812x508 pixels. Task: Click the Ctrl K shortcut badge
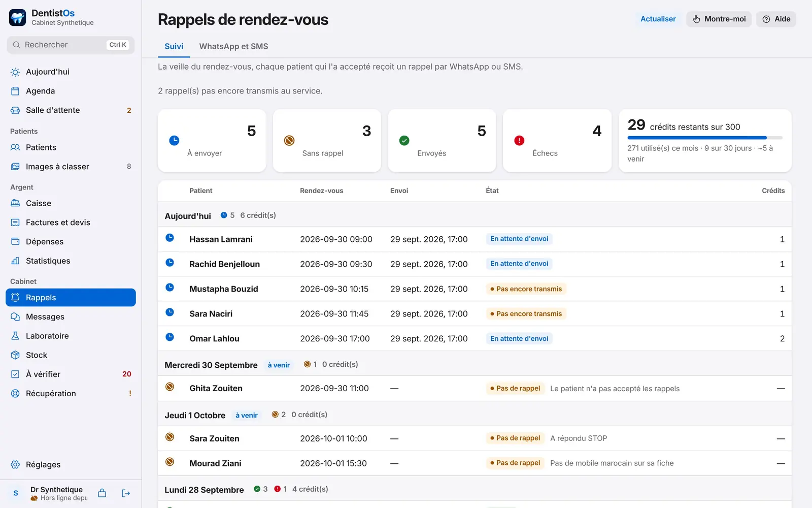[118, 45]
